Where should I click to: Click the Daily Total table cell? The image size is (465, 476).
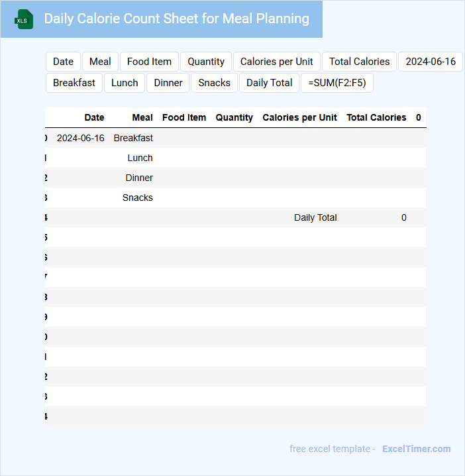(x=315, y=217)
